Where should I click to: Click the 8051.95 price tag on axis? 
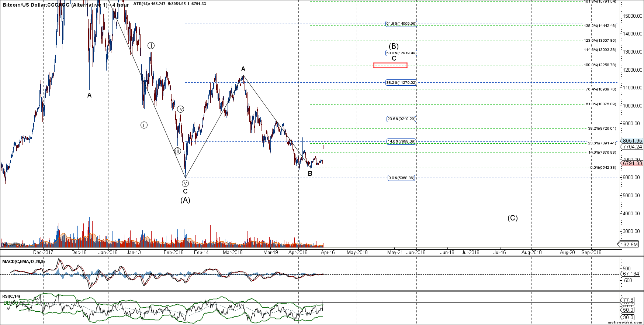pos(632,141)
